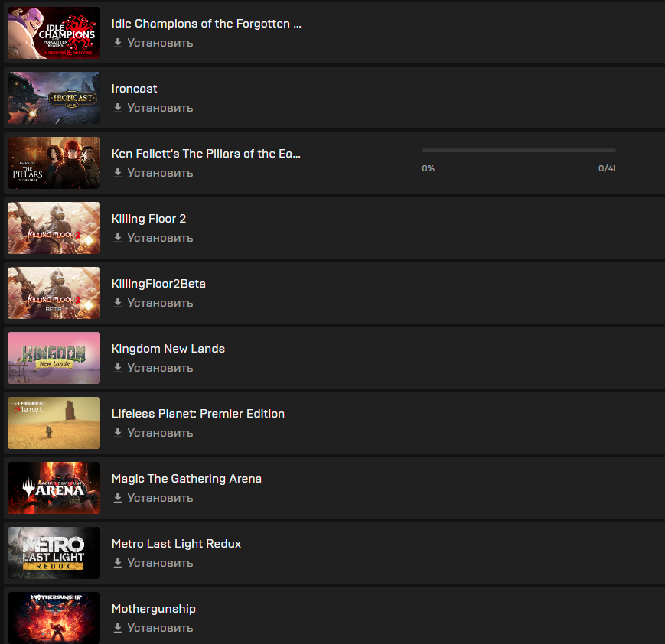Click the 'Lifeless Planet: Premier Edition' title
The image size is (665, 644).
pos(198,414)
